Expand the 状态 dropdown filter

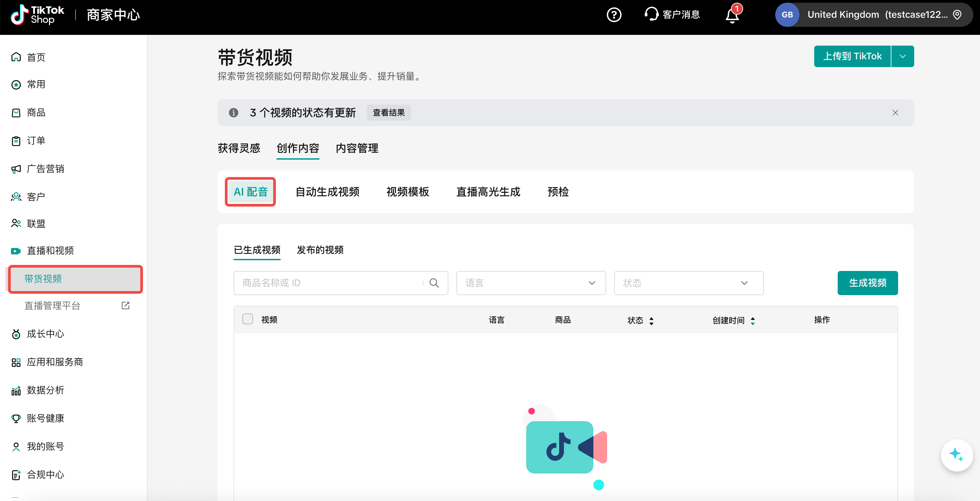688,283
